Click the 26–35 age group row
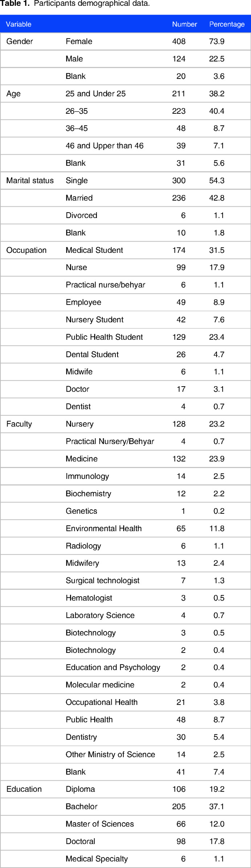Screen dimensions: 251x868 click(126, 111)
